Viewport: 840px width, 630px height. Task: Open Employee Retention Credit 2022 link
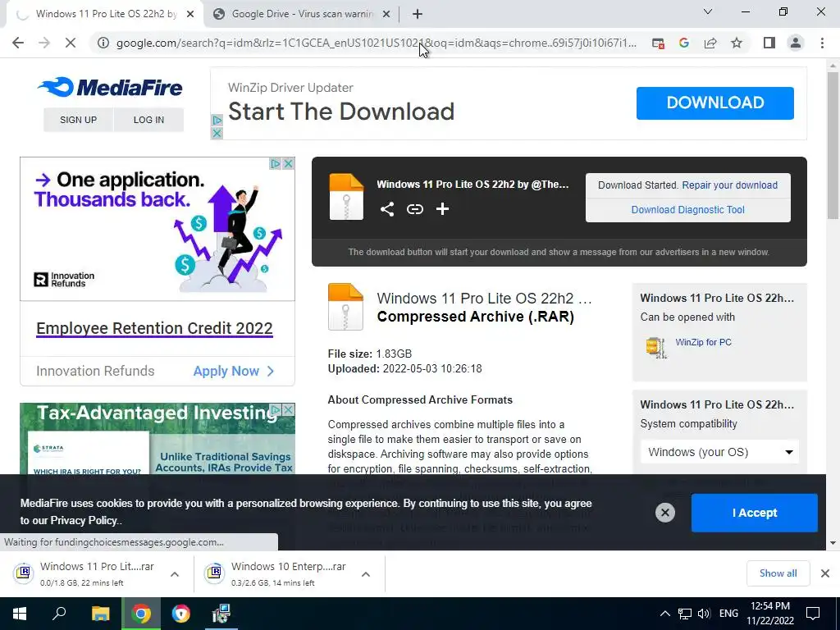pos(154,328)
